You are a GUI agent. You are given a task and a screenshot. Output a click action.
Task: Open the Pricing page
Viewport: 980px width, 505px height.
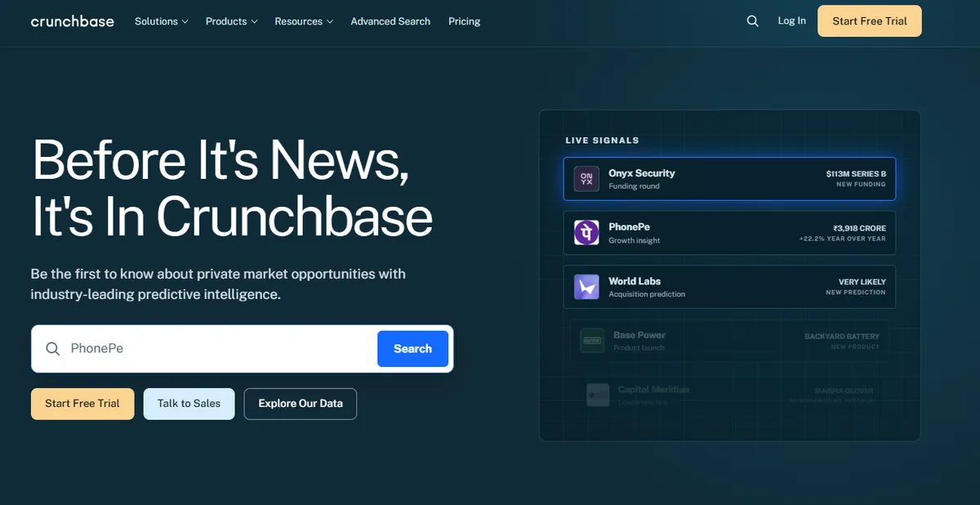pos(465,21)
